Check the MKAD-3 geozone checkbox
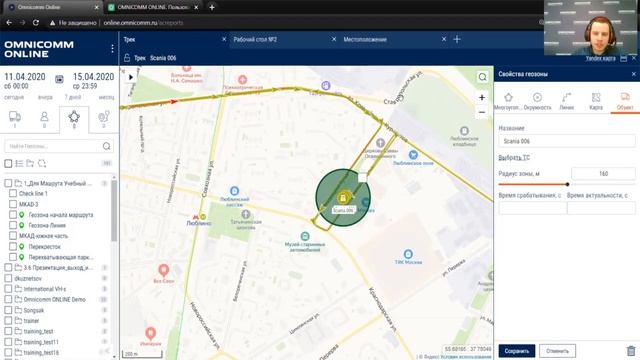Image resolution: width=640 pixels, height=360 pixels. click(x=13, y=204)
